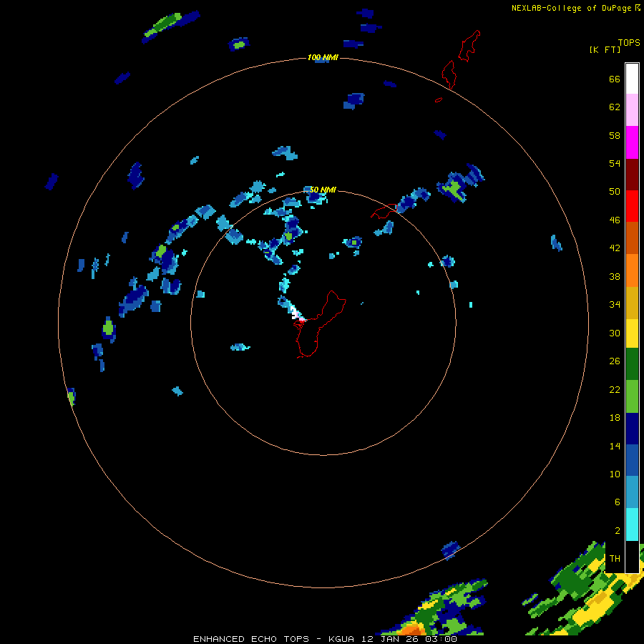
Task: Select the light green legend swatch
Action: pos(632,396)
